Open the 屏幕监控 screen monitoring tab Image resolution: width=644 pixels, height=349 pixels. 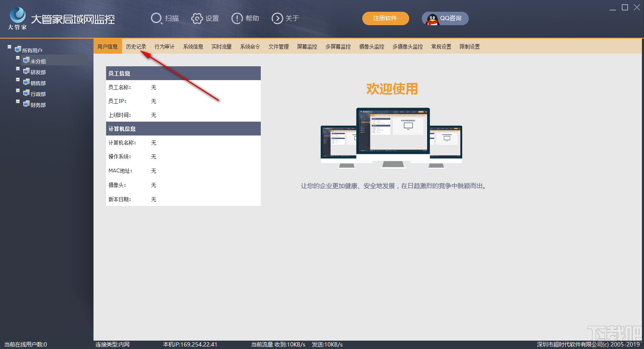[307, 46]
